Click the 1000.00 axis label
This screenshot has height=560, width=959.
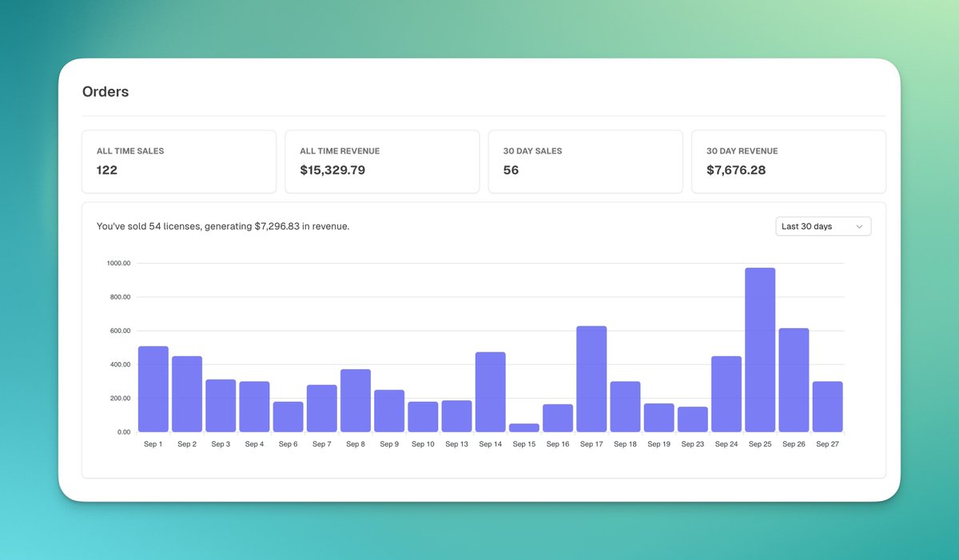(x=117, y=263)
